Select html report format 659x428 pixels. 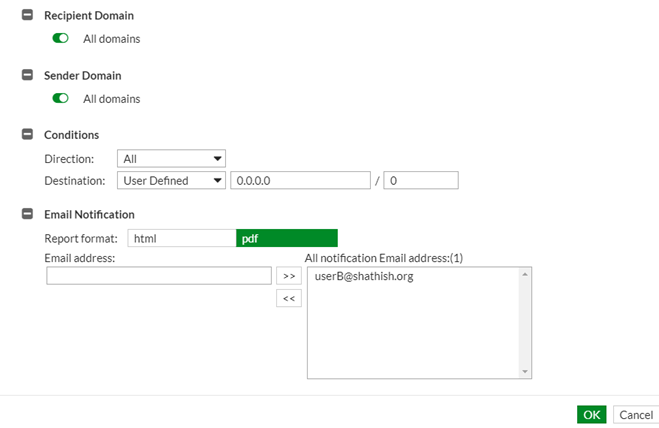click(x=181, y=238)
